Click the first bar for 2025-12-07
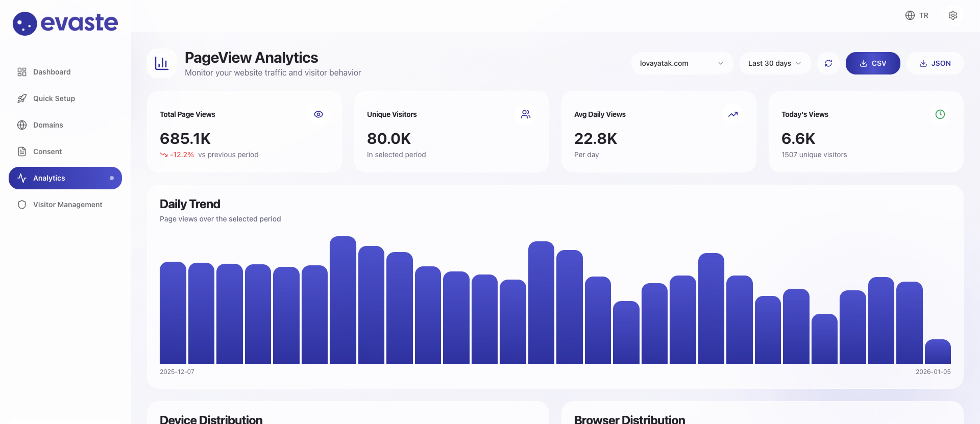980x424 pixels. click(173, 313)
